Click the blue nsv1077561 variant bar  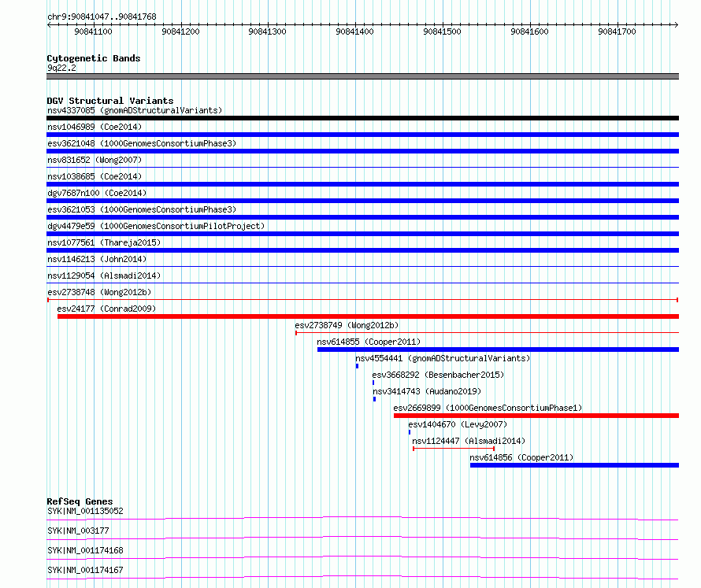point(362,250)
